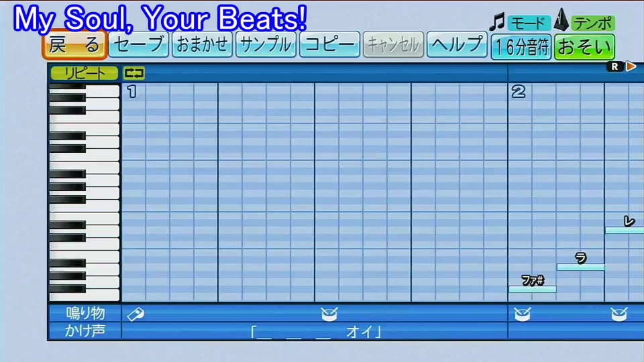Click the top white key on piano keyboard

pyautogui.click(x=103, y=91)
